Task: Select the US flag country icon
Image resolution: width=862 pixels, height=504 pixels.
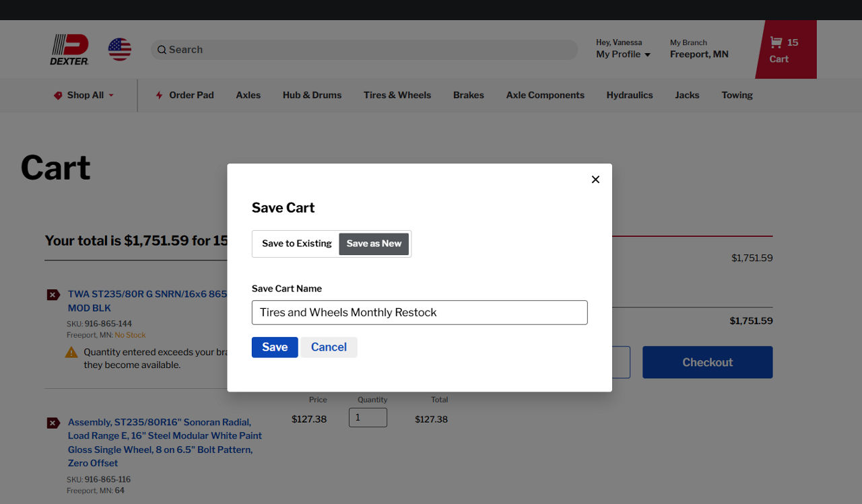Action: pyautogui.click(x=120, y=49)
